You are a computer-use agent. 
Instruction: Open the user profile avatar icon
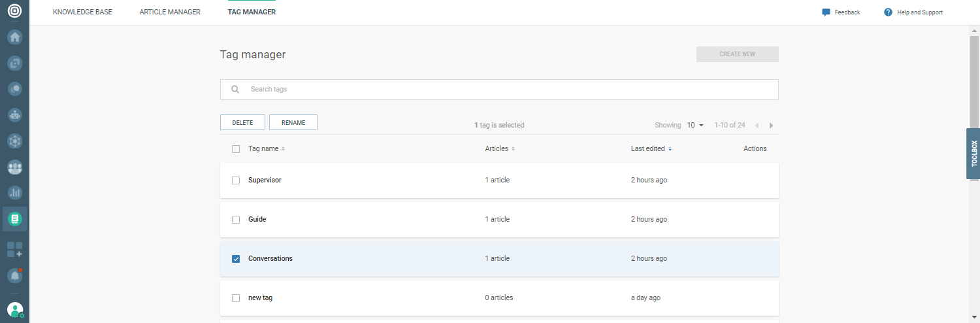(14, 310)
